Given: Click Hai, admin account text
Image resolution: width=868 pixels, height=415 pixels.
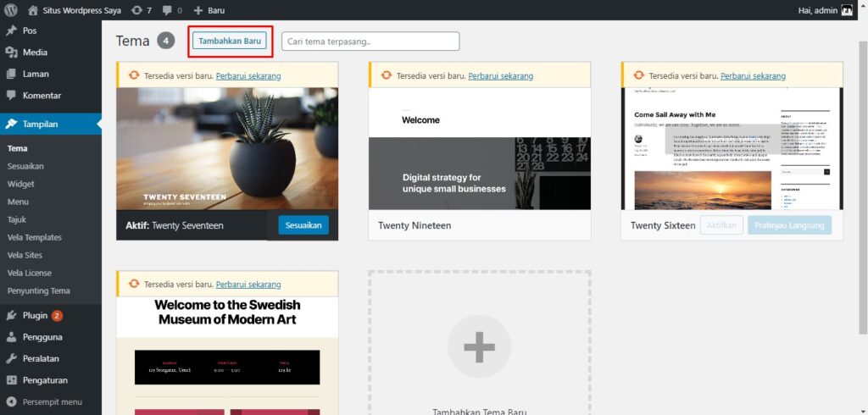Looking at the screenshot, I should 818,10.
